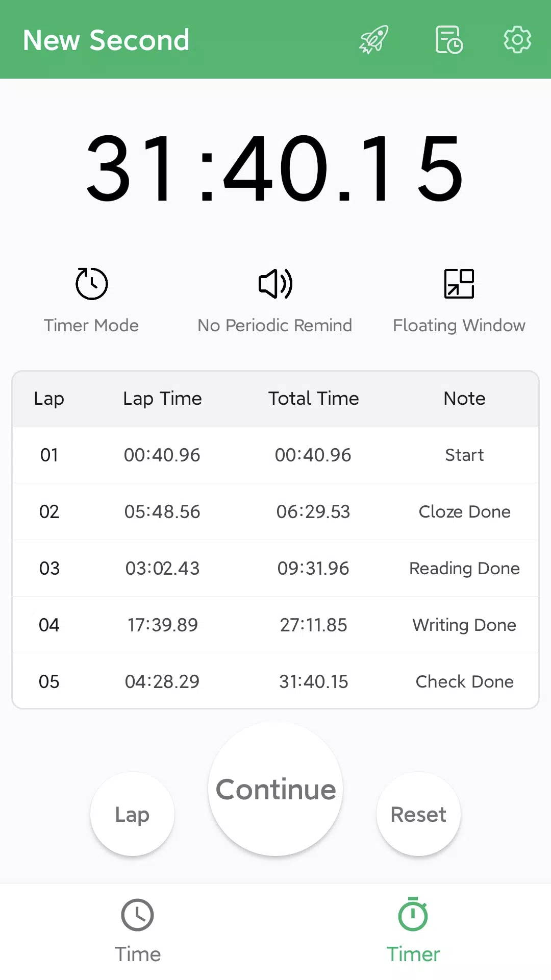The height and width of the screenshot is (980, 551).
Task: Switch Timer Mode clock icon
Action: tap(92, 283)
